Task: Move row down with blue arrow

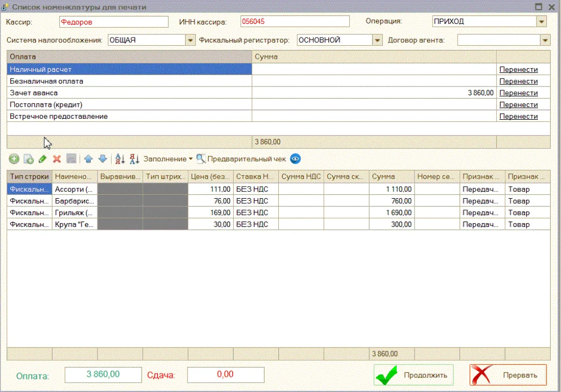Action: point(102,159)
